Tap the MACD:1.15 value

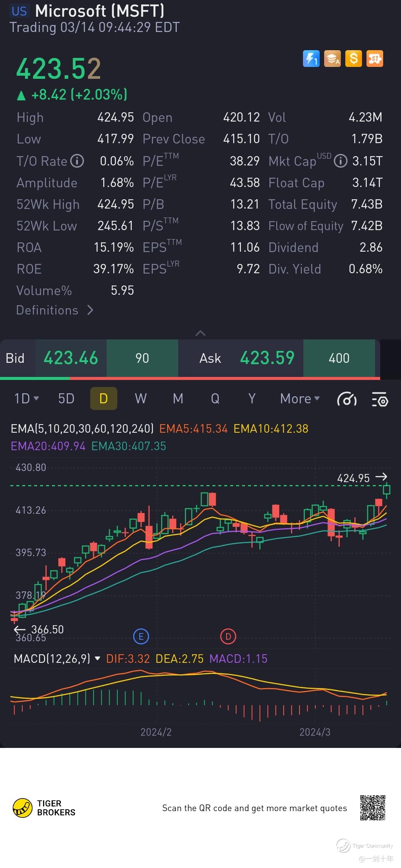click(238, 659)
